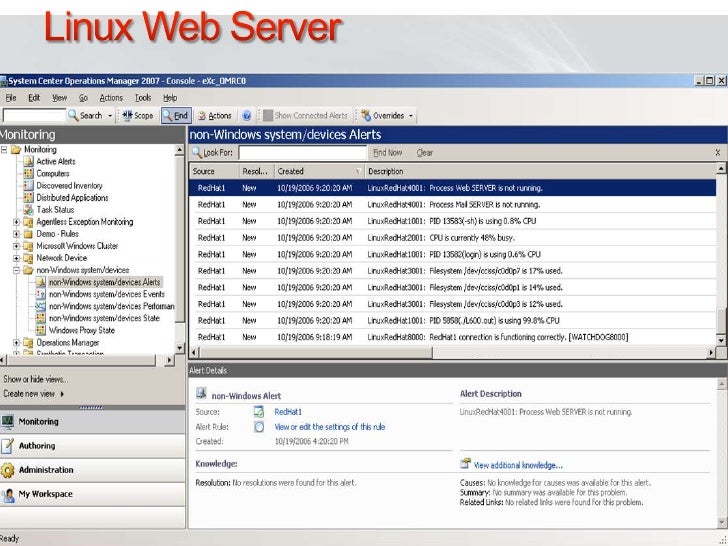Click the non-Windows system/devices State icon
This screenshot has width=728, height=546.
41,318
